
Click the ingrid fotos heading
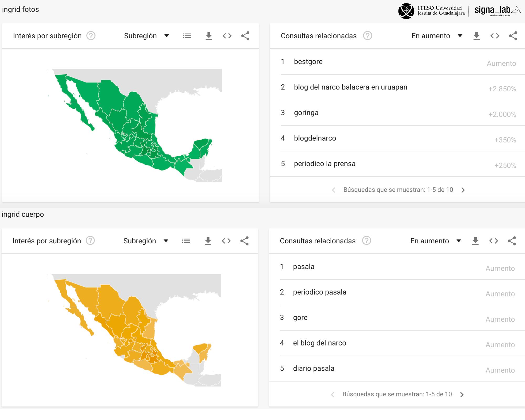pos(20,9)
